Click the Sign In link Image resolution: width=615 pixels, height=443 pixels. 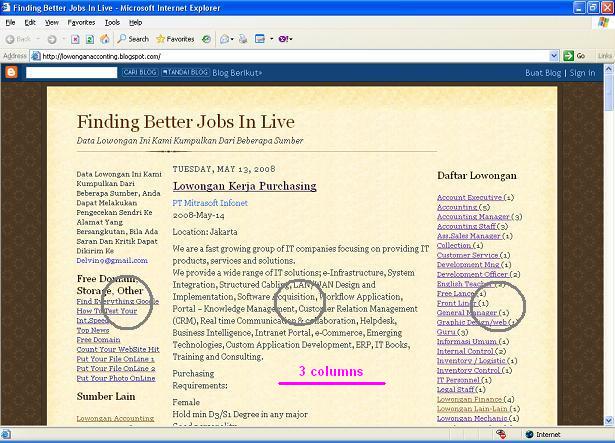click(582, 73)
